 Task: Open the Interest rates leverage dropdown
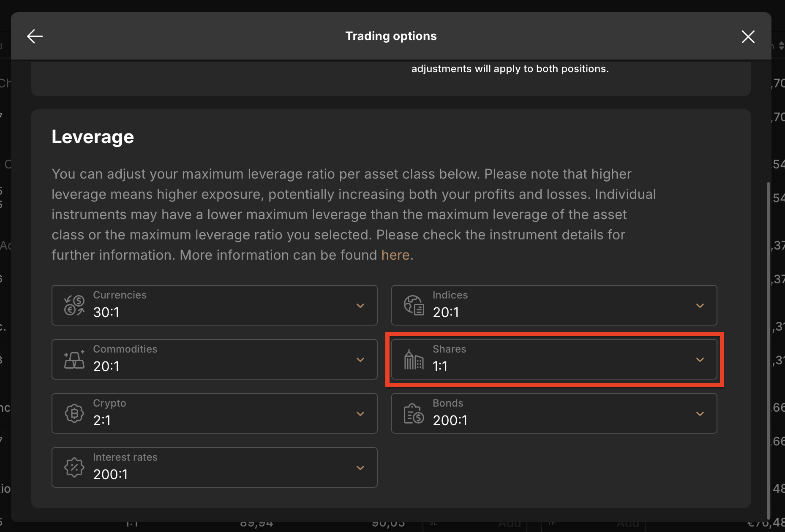click(360, 467)
